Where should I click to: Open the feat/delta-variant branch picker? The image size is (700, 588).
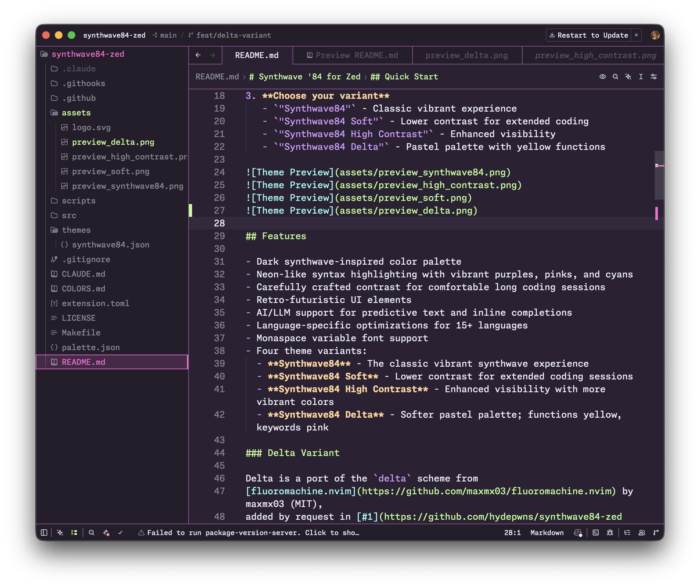tap(230, 35)
